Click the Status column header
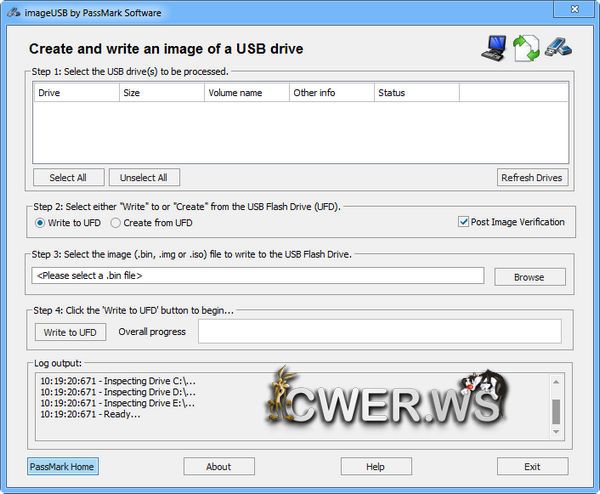 point(415,92)
